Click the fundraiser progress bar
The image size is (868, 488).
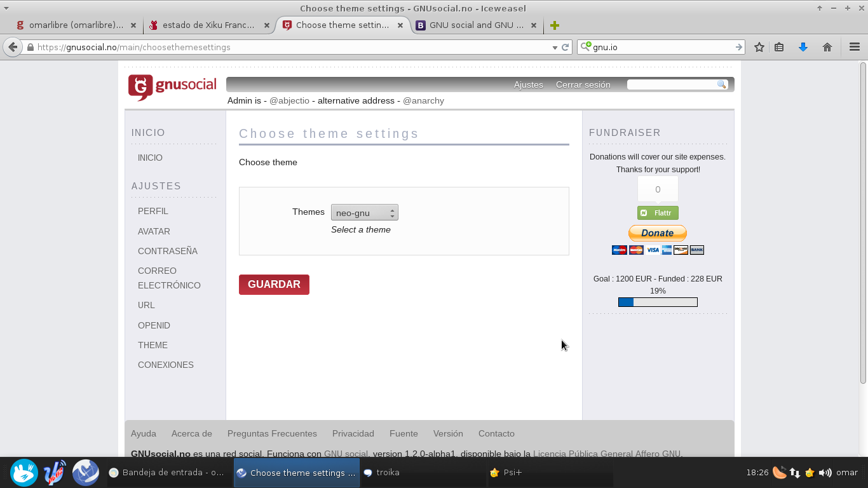658,302
